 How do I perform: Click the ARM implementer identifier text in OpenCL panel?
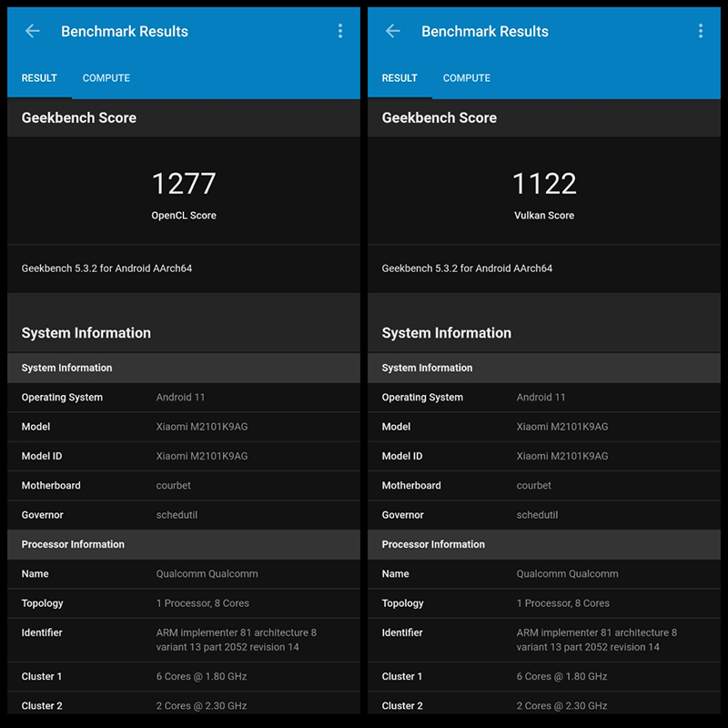click(237, 640)
